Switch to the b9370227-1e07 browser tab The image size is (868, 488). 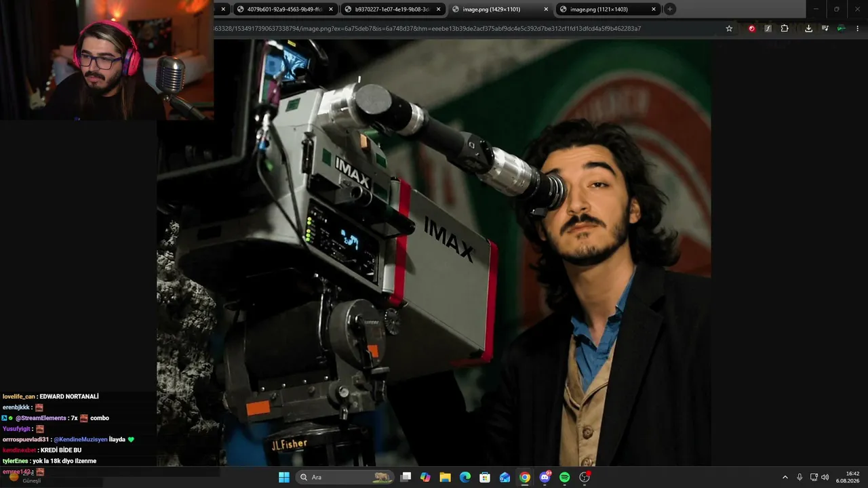(x=392, y=9)
